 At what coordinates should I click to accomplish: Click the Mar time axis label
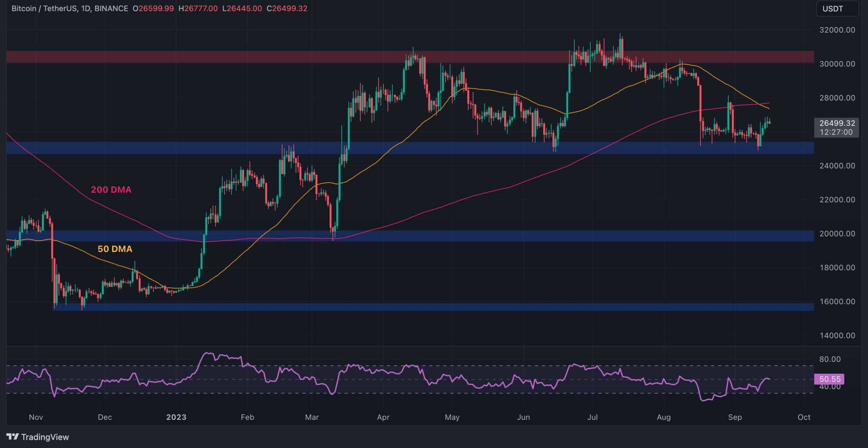coord(312,417)
